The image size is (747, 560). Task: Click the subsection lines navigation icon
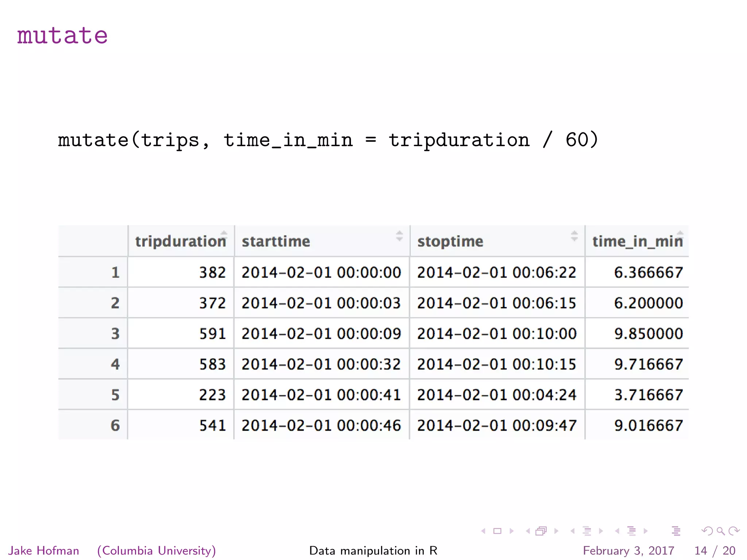pos(587,531)
